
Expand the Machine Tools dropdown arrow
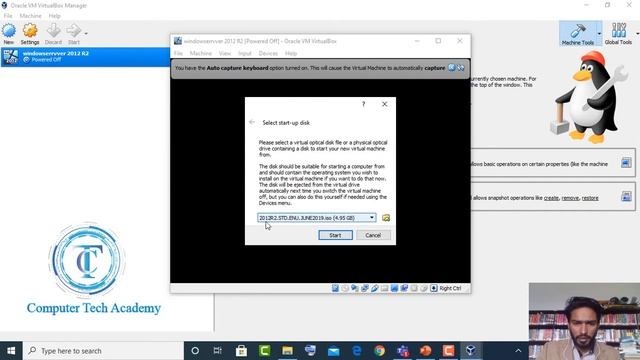click(599, 33)
